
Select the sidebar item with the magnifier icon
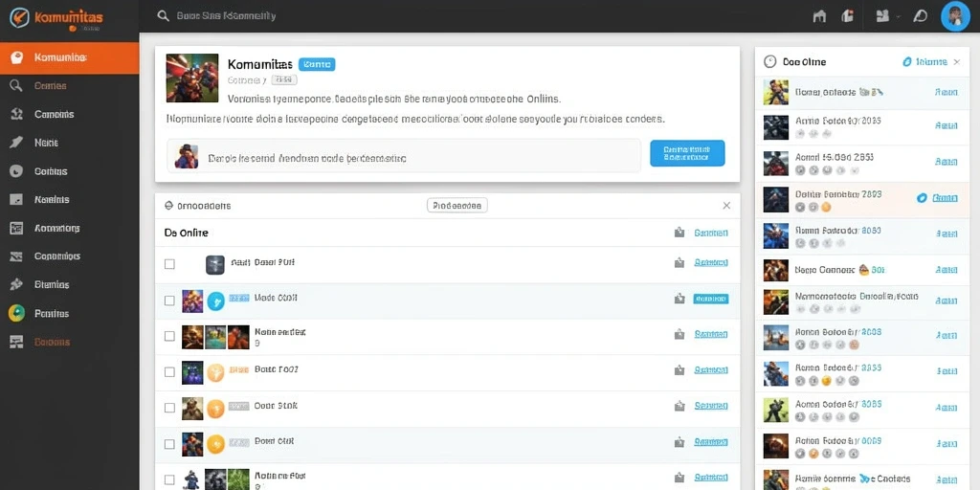pyautogui.click(x=69, y=85)
